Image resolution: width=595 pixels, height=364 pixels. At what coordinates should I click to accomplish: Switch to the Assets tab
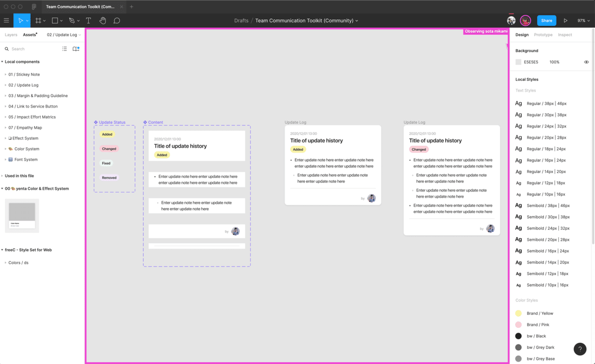(x=30, y=35)
